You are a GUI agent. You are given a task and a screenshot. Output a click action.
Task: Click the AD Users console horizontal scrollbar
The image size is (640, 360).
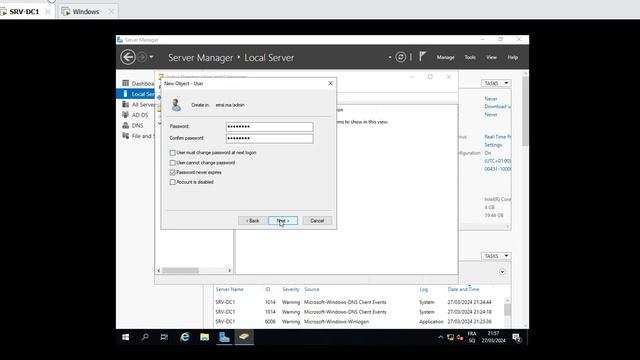pyautogui.click(x=180, y=271)
